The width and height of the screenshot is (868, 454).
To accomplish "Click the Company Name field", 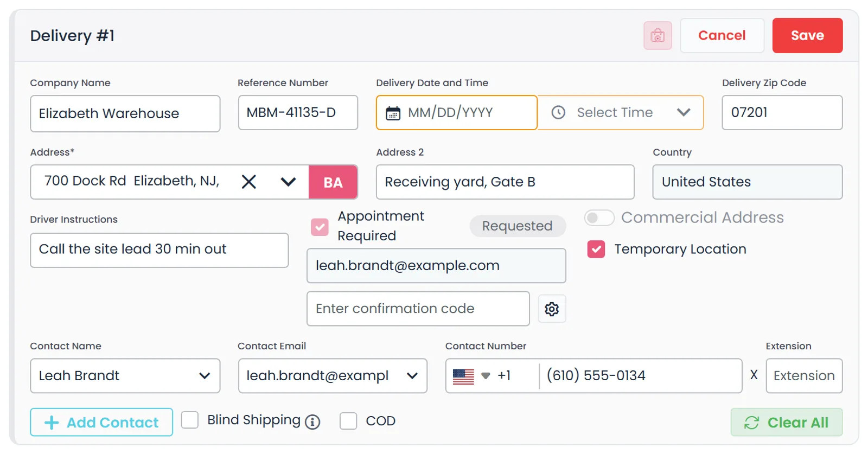I will (125, 113).
